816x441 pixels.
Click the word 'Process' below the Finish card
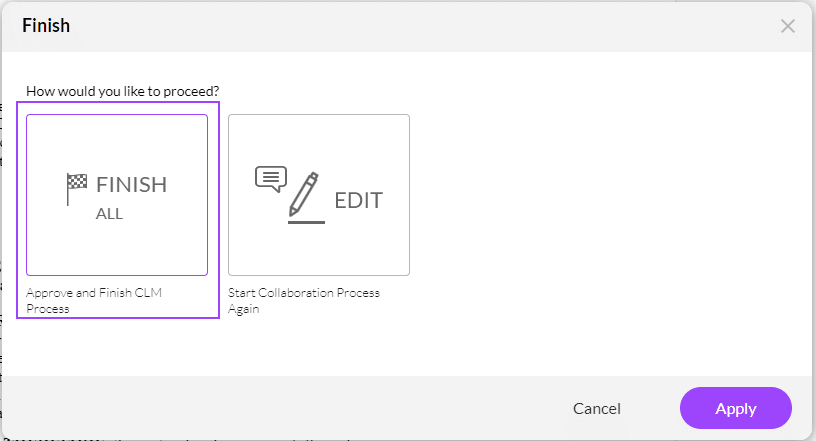(x=48, y=309)
